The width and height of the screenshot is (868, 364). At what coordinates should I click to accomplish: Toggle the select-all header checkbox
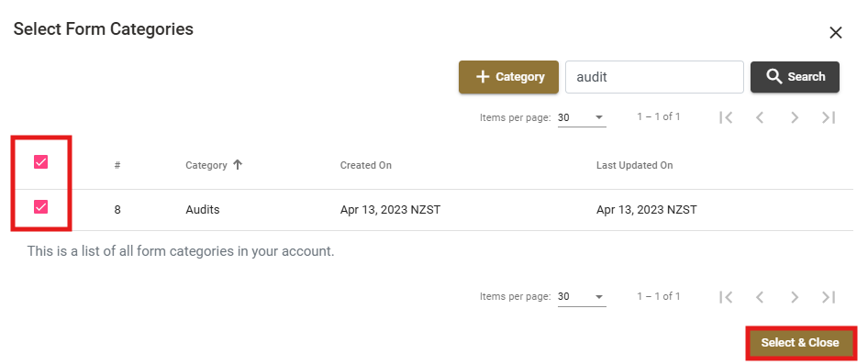point(41,161)
